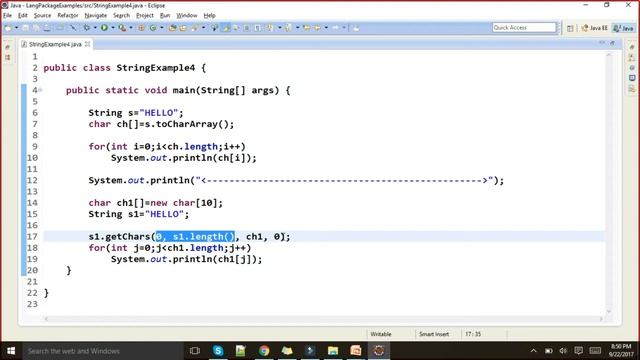
Task: Toggle Block Selection Mode button
Action: coord(247,28)
